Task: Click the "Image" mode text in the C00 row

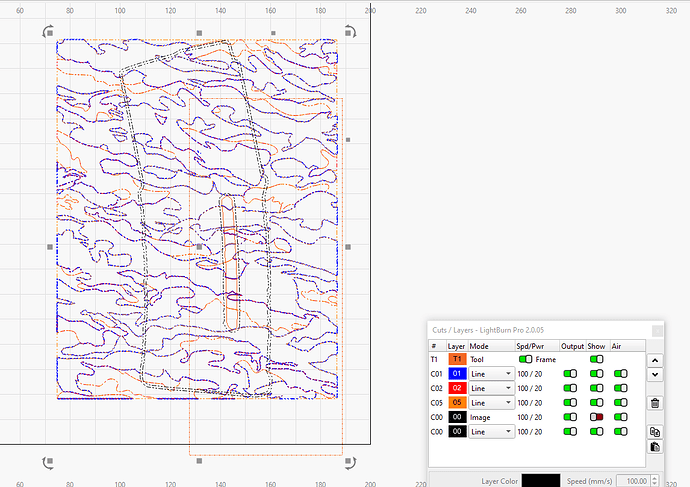Action: pyautogui.click(x=480, y=417)
